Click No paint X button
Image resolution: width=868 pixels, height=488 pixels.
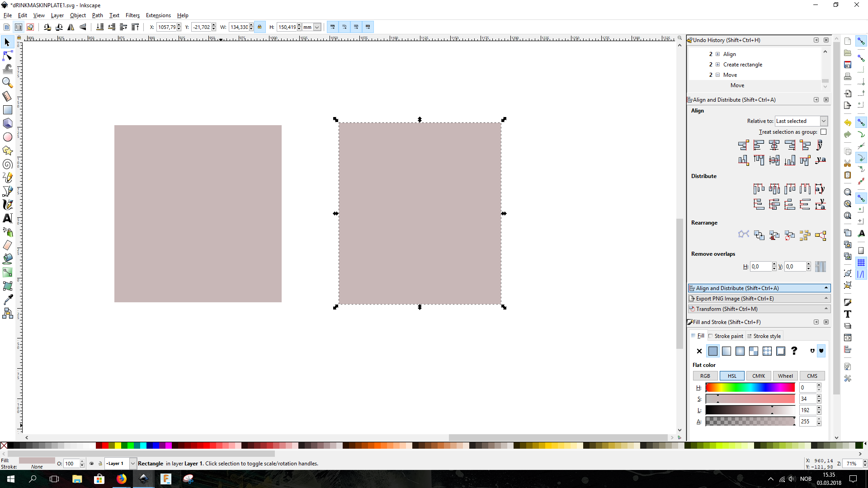pos(699,351)
